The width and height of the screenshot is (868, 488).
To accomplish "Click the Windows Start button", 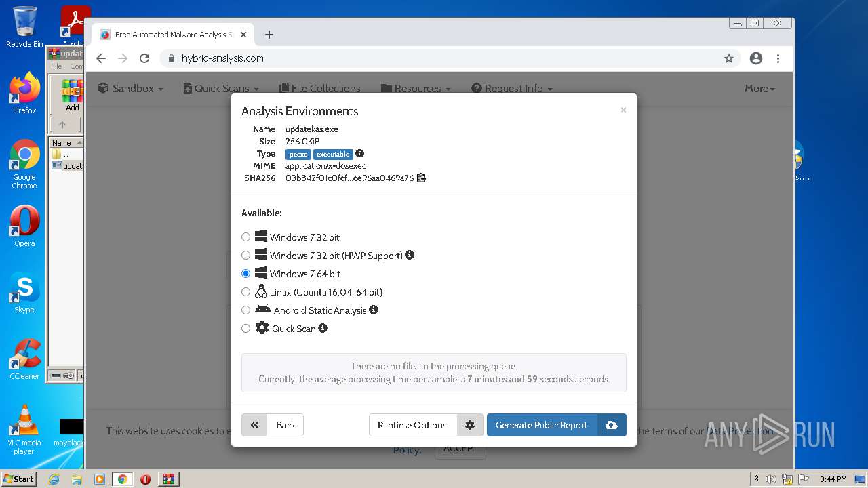I will click(18, 479).
